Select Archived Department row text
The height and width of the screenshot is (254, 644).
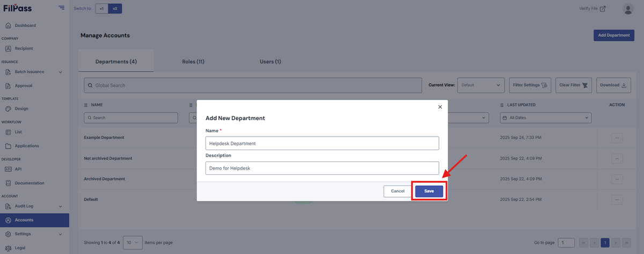click(x=105, y=179)
